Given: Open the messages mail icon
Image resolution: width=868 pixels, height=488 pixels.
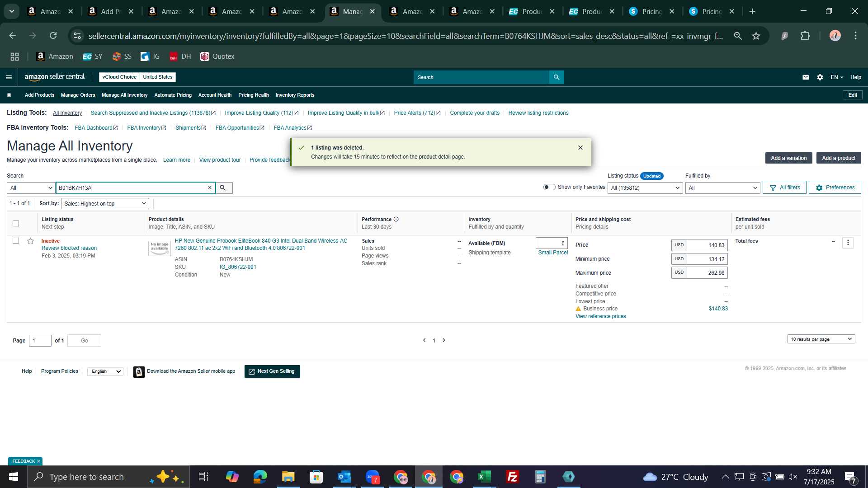Looking at the screenshot, I should coord(806,77).
